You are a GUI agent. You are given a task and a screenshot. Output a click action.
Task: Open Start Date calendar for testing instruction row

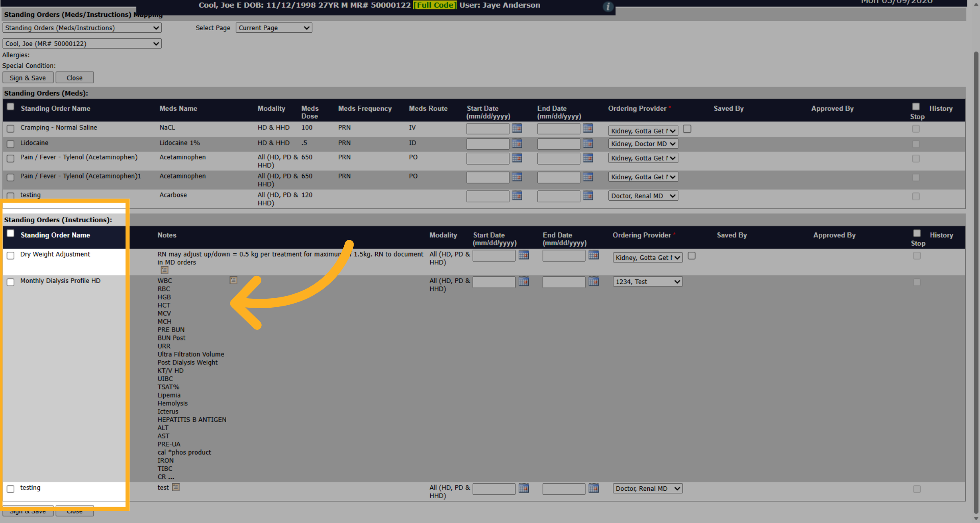523,488
